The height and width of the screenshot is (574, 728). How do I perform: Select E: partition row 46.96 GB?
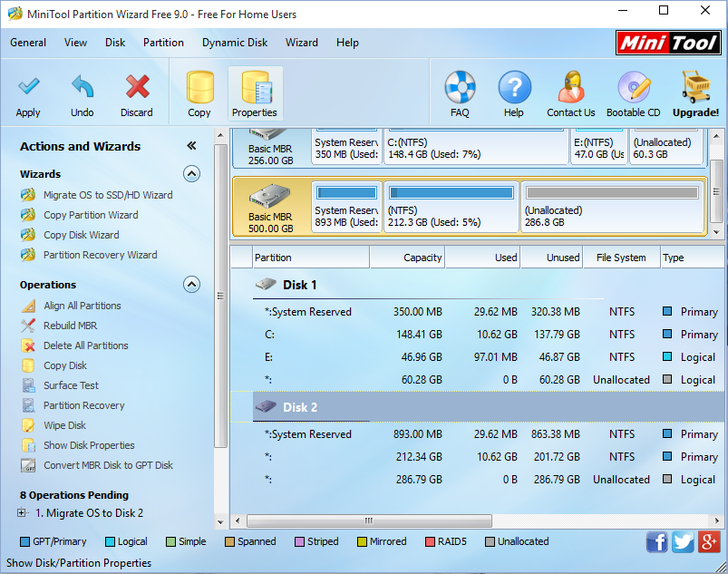pos(479,357)
